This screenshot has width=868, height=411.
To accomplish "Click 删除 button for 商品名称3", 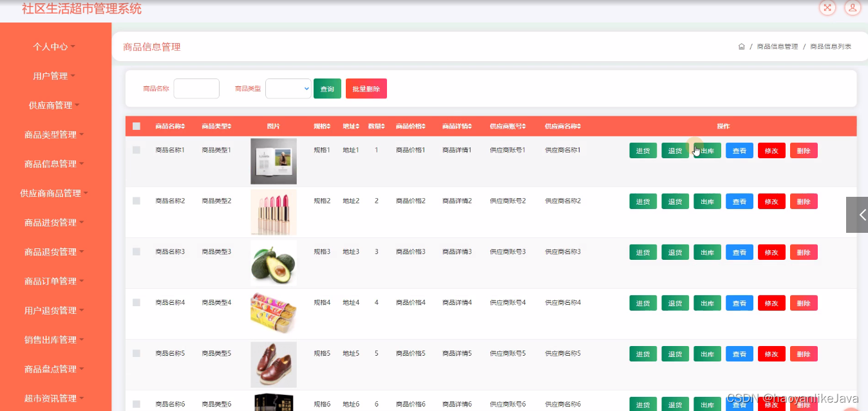I will click(804, 252).
